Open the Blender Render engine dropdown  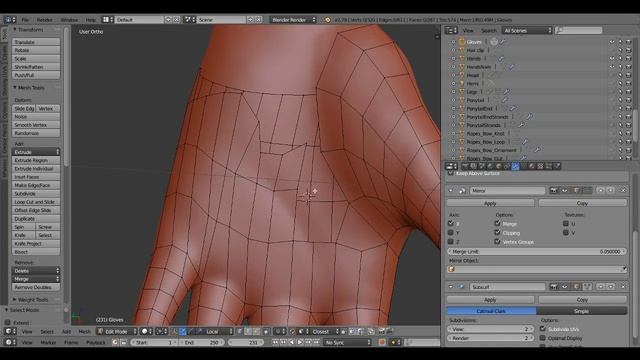pos(292,20)
